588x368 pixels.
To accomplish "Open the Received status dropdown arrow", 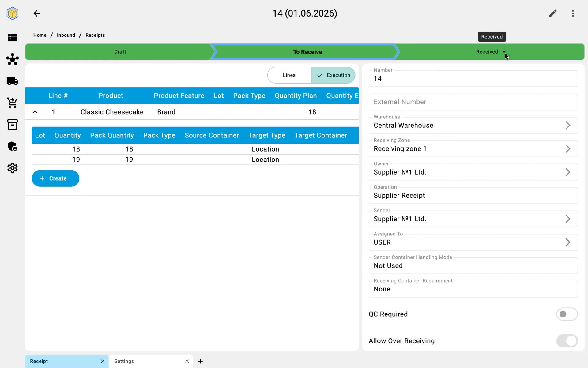I will (x=504, y=52).
